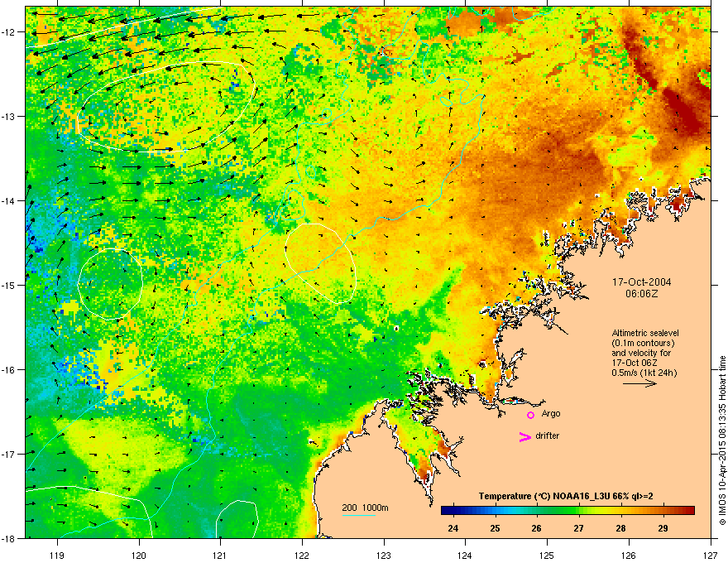Click color bar tick label '25'
The image size is (728, 563).
(x=495, y=528)
